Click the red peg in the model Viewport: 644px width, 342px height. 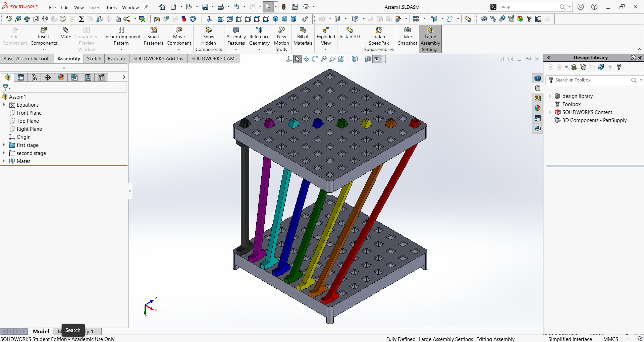point(415,123)
